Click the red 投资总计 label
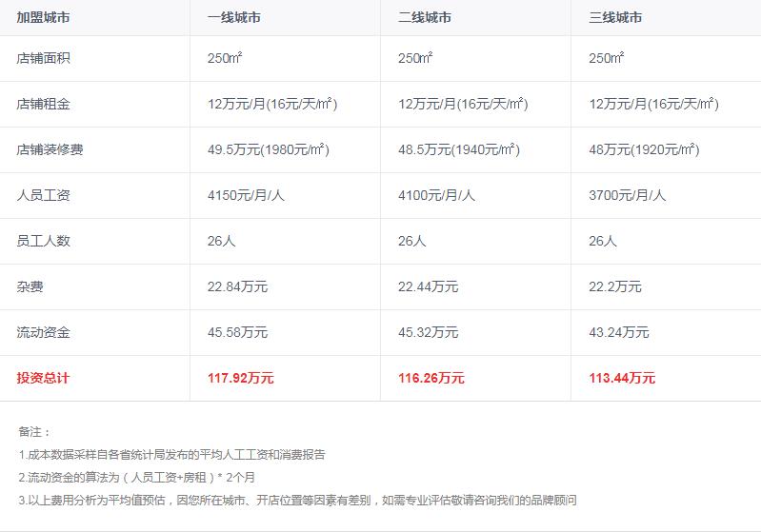This screenshot has height=532, width=761. point(43,378)
